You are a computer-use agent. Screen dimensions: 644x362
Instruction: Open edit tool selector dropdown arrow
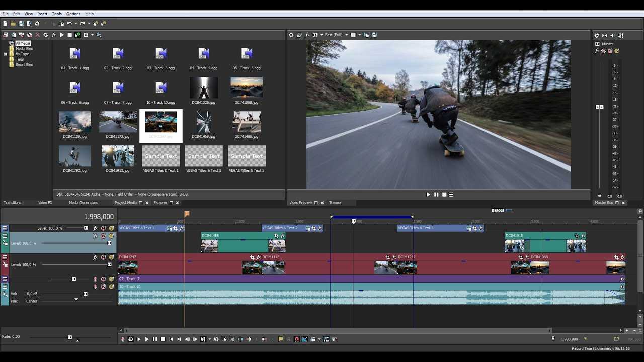coord(209,339)
